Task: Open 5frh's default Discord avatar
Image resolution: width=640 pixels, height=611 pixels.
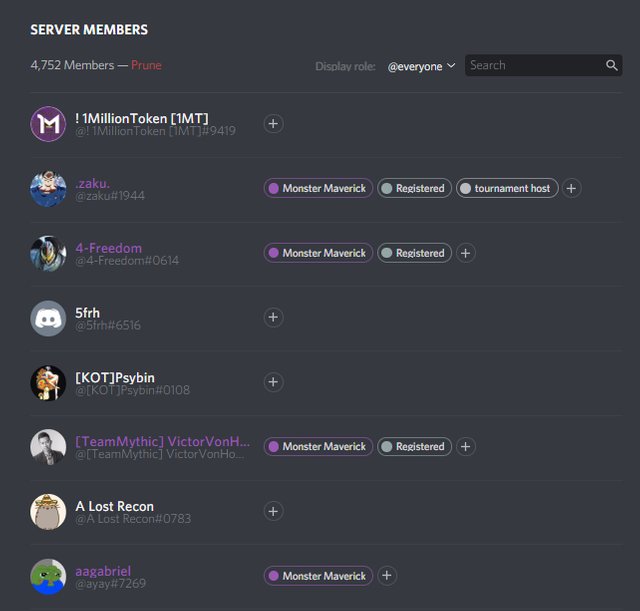Action: [x=48, y=318]
